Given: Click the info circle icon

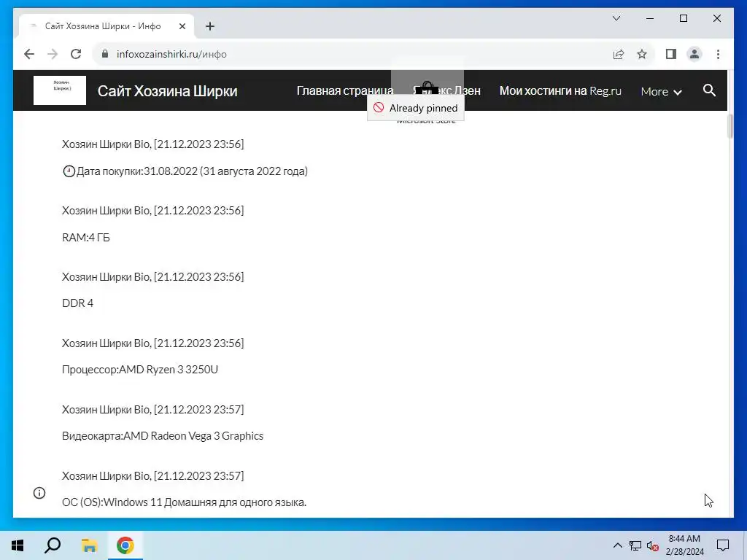Looking at the screenshot, I should point(39,493).
